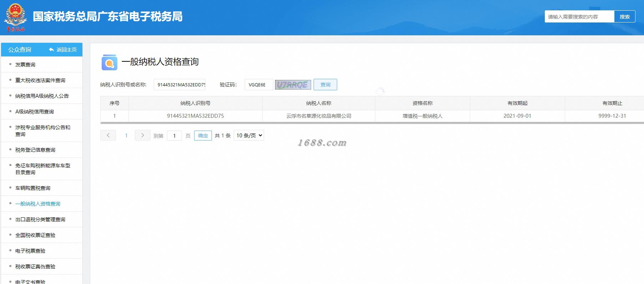Focus the 纳税人识别号或名称 input field
This screenshot has width=644, height=284.
180,85
